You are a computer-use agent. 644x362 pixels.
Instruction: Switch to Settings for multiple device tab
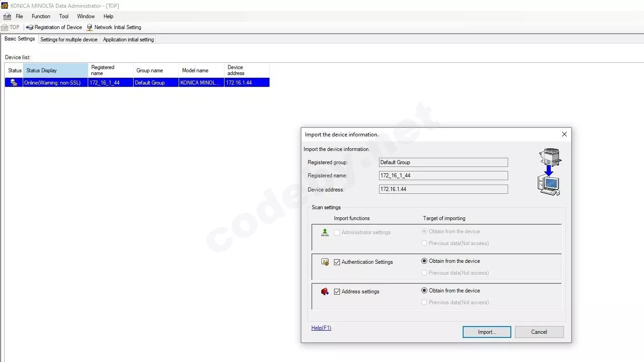coord(69,40)
